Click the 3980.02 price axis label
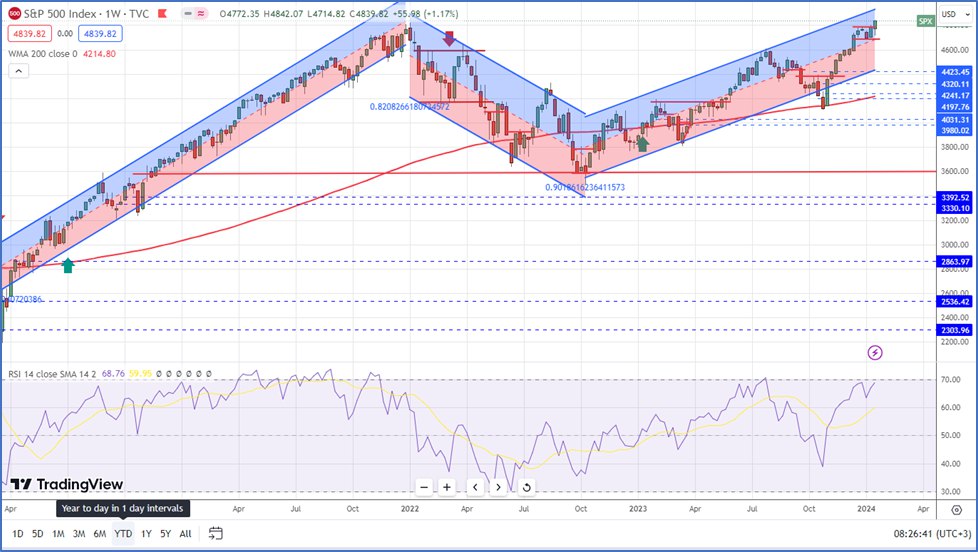The width and height of the screenshot is (978, 552). coord(955,130)
